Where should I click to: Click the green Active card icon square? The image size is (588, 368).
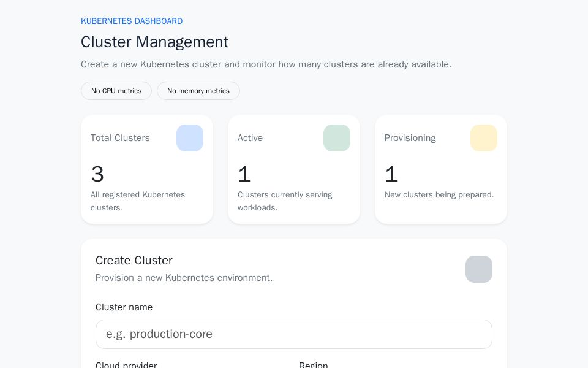point(337,138)
